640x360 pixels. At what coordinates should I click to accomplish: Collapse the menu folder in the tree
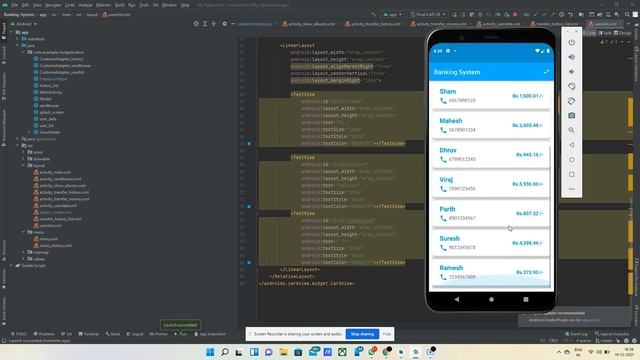[24, 232]
